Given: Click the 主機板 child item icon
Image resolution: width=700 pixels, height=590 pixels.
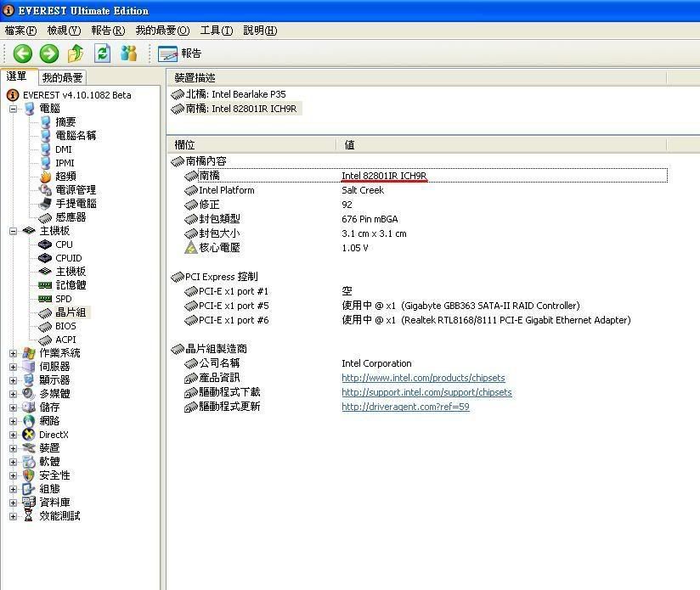Looking at the screenshot, I should coord(45,272).
